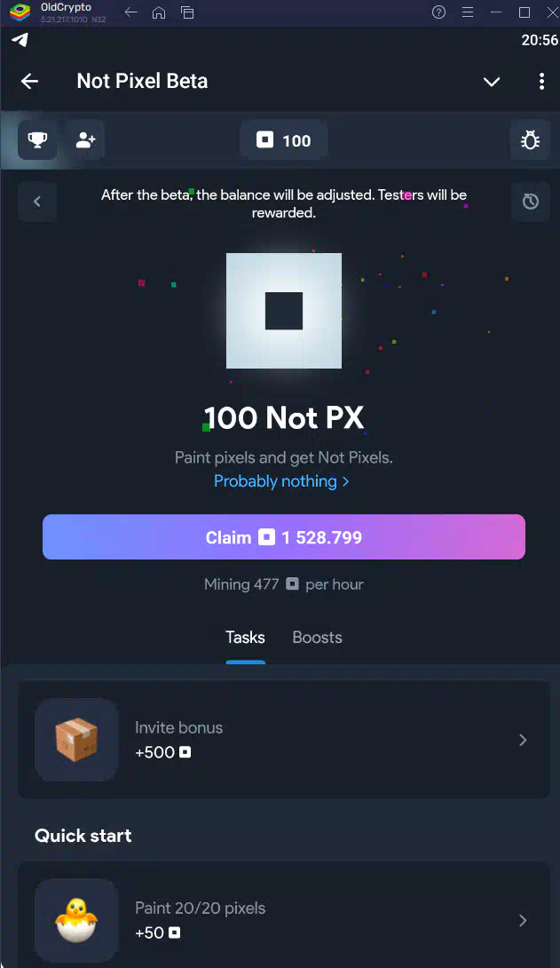Select the Tasks tab
Screen dimensions: 560x968
[245, 637]
